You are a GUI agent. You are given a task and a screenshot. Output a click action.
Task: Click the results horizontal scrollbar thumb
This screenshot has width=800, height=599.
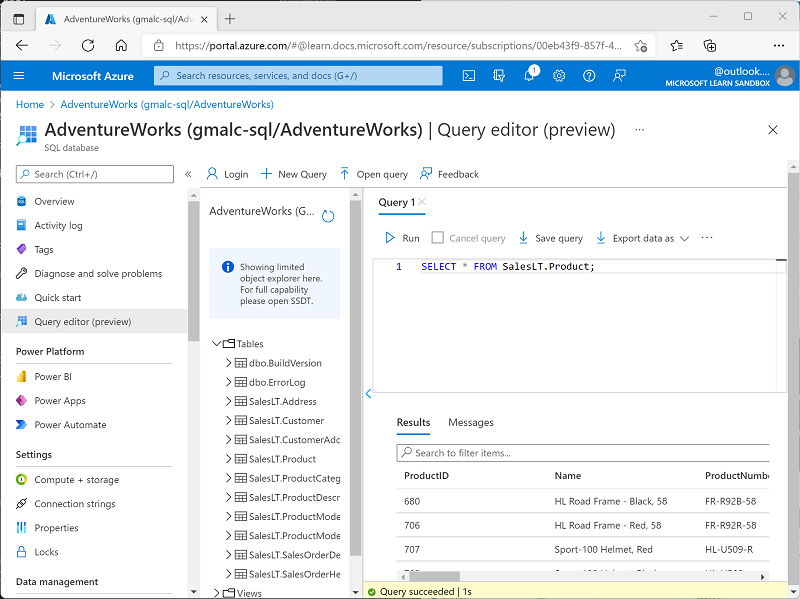click(x=433, y=577)
